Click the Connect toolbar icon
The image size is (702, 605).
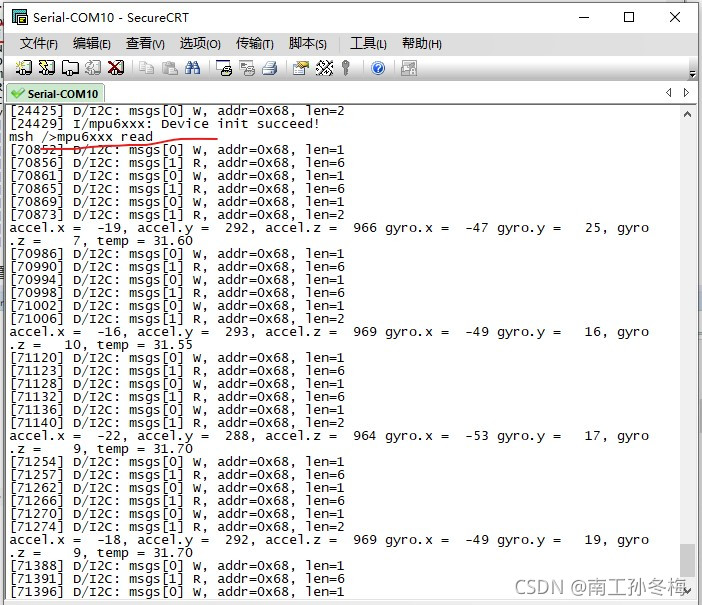click(23, 68)
